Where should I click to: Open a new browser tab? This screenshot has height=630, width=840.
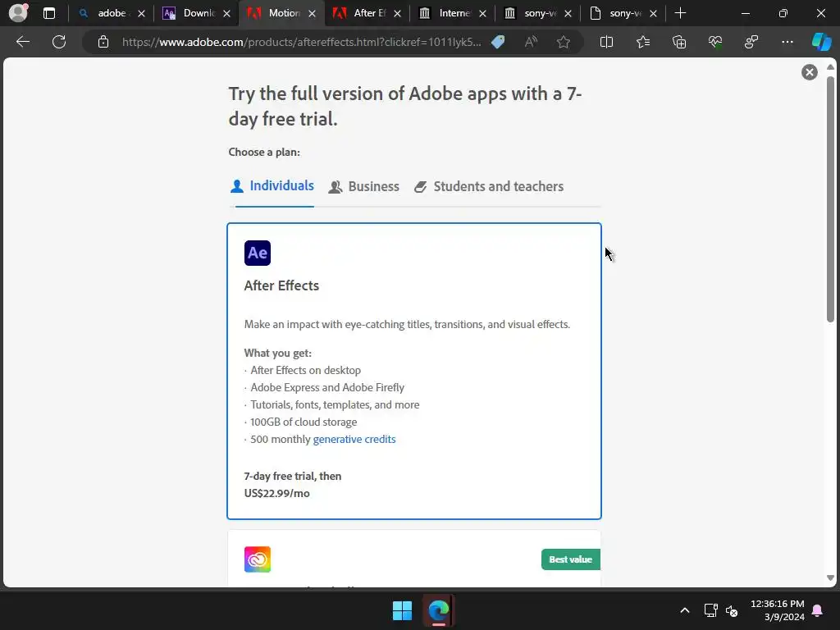(680, 13)
